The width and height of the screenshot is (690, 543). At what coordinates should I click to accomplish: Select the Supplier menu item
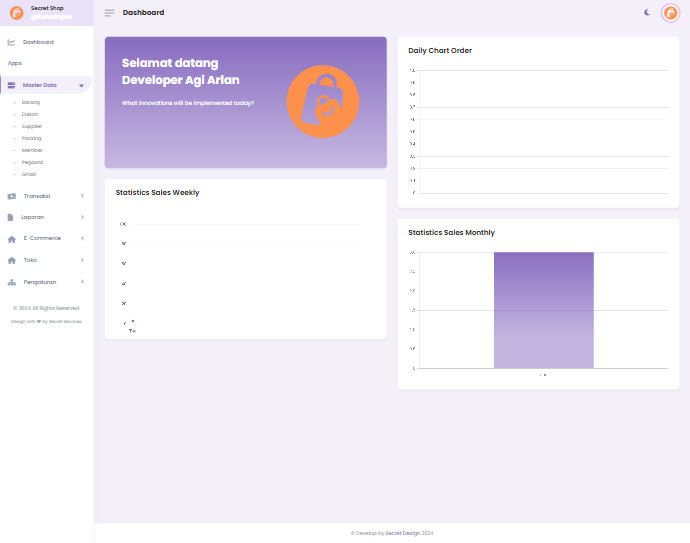[32, 126]
